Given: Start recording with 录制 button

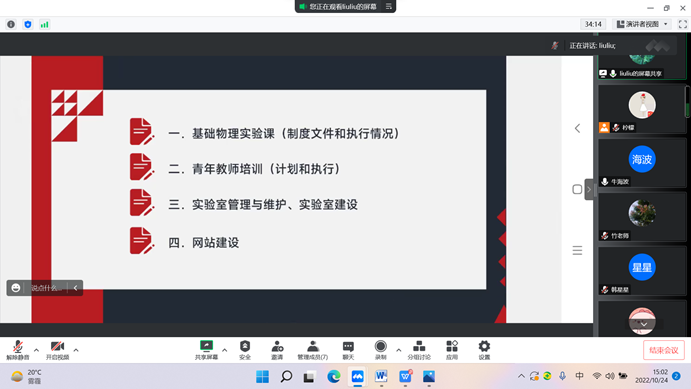Looking at the screenshot, I should click(381, 350).
